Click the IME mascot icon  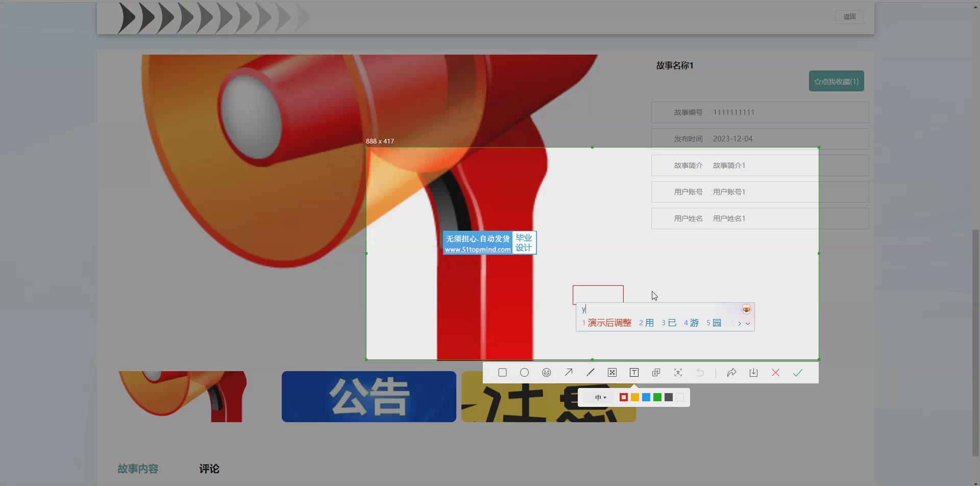point(746,309)
